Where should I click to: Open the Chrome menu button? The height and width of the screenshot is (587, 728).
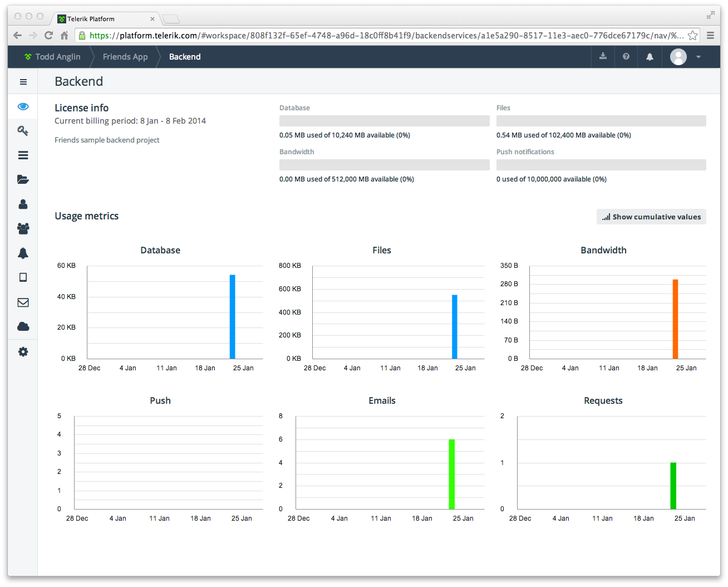click(x=710, y=35)
